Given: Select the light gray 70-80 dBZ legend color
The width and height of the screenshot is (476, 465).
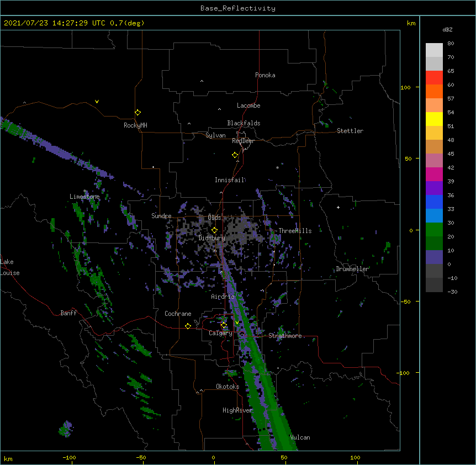Looking at the screenshot, I should click(x=434, y=50).
